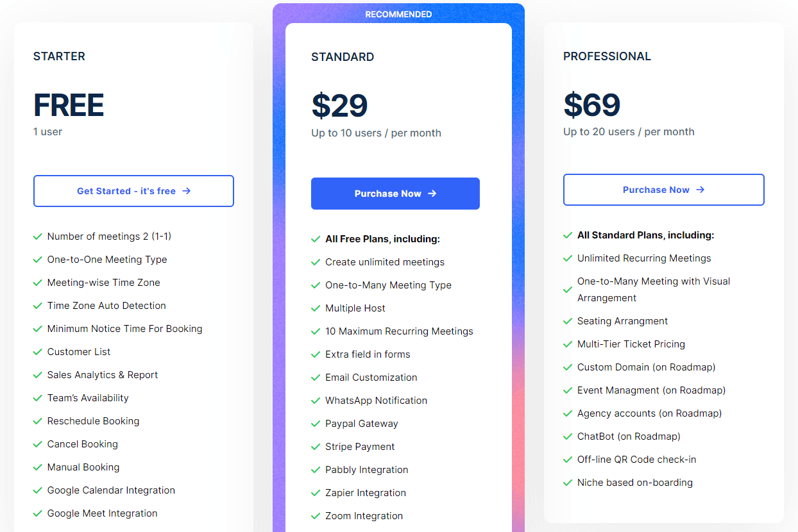Click Get Started - it's free
The height and width of the screenshot is (532, 798).
[133, 190]
